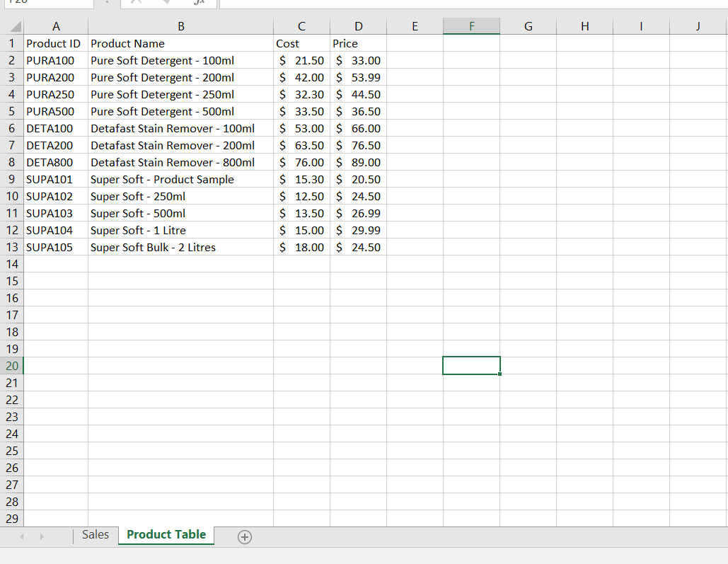
Task: Select row 13 header
Action: pos(12,247)
